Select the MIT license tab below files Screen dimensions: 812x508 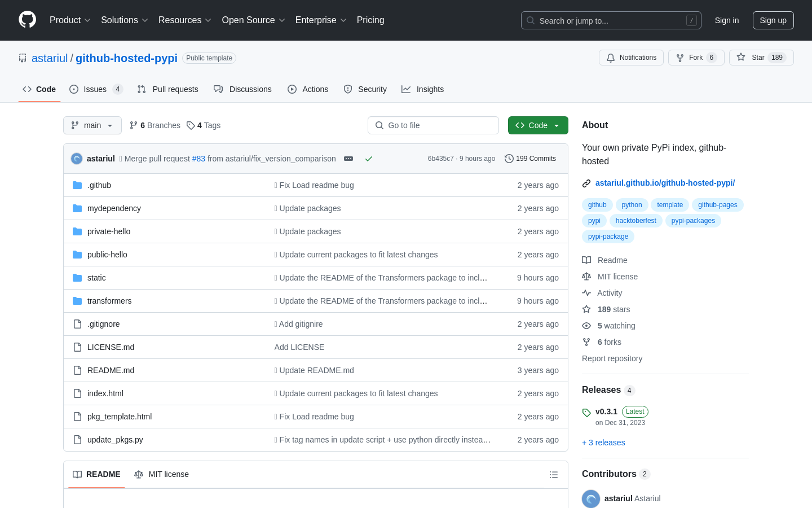161,474
